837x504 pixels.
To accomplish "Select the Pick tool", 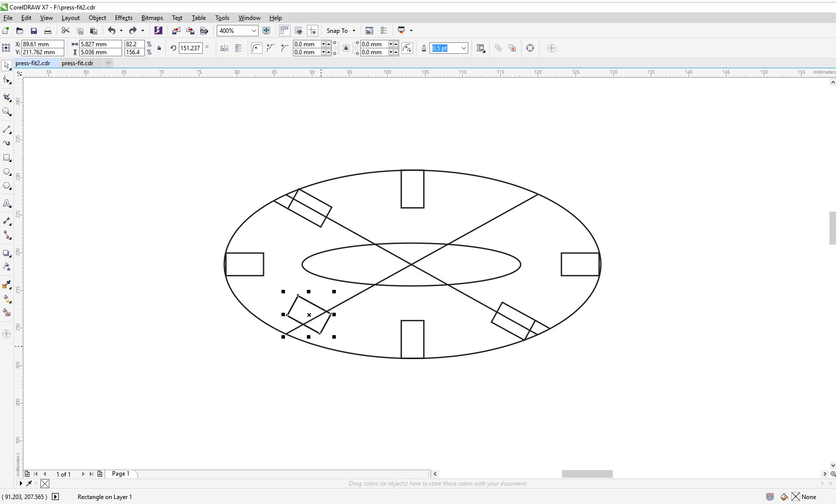I will 7,66.
